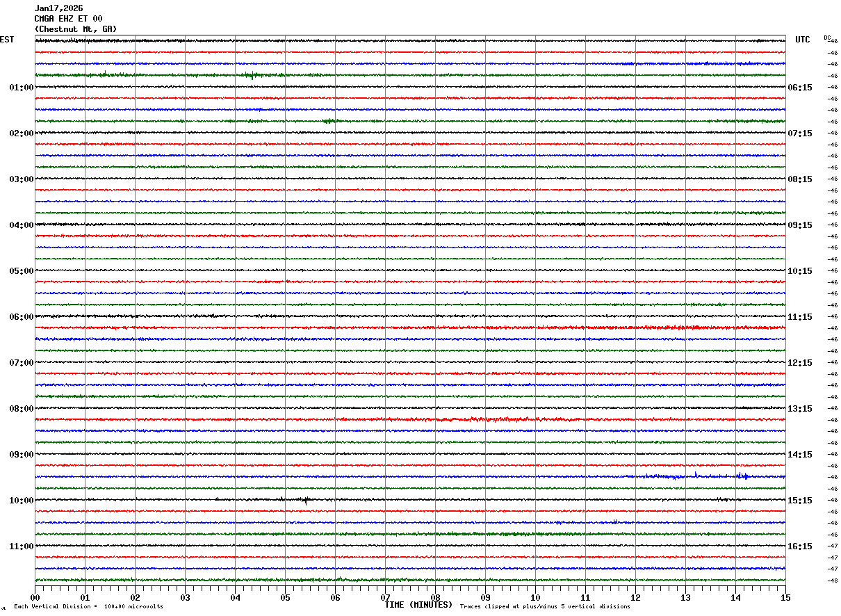Click minute tick label 14 on axis
Image resolution: width=841 pixels, height=616 pixels.
tap(735, 597)
